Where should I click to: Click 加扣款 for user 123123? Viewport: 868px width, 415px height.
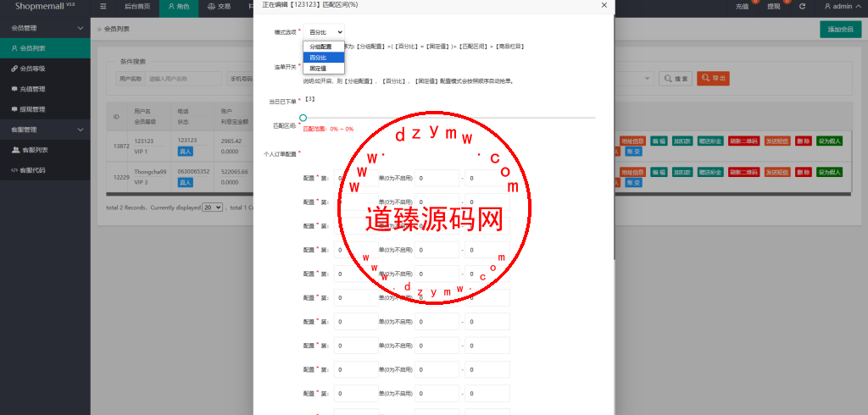pyautogui.click(x=682, y=141)
